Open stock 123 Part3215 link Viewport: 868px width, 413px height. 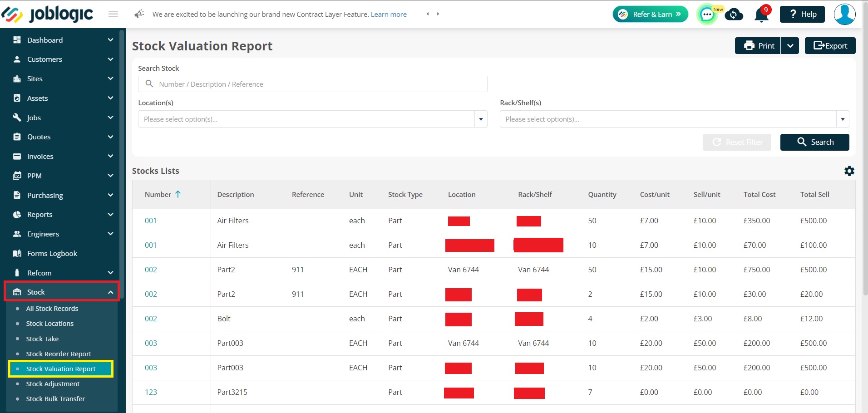151,392
